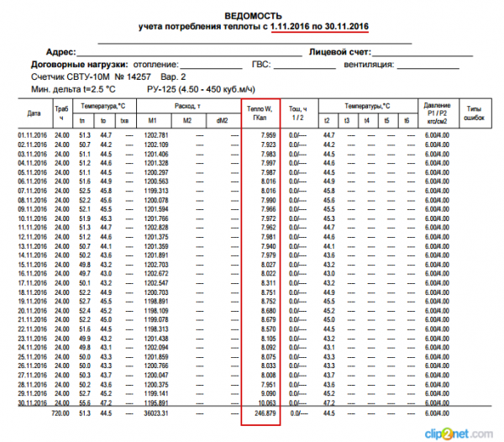
Task: Click the ГВС blank field
Action: pyautogui.click(x=305, y=65)
